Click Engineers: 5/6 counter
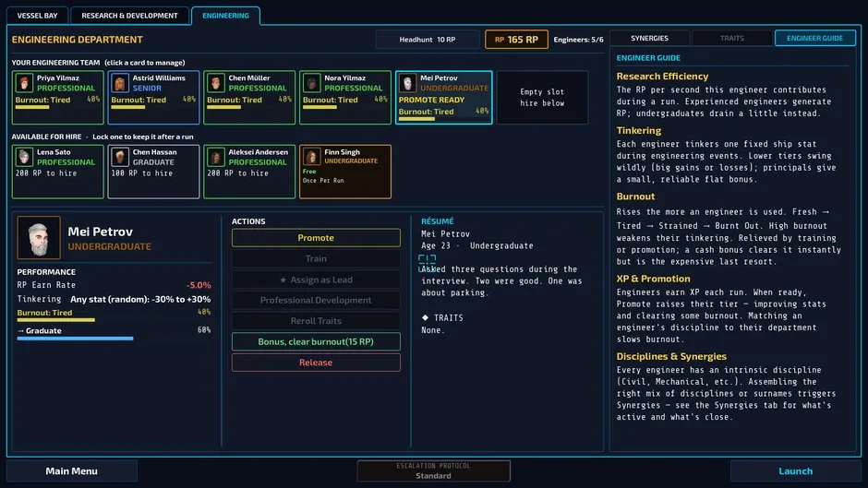 (578, 40)
